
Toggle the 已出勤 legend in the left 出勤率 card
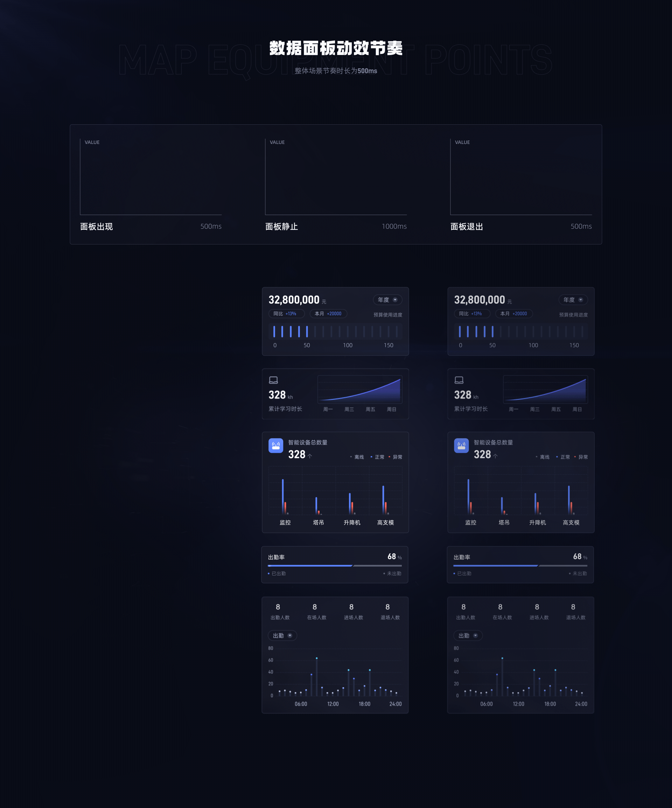pyautogui.click(x=277, y=574)
